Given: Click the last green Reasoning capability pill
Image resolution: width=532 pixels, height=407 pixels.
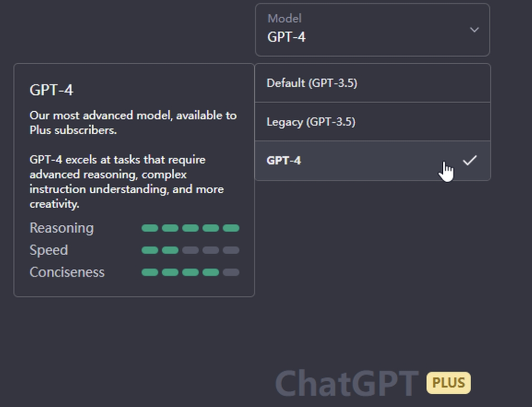Looking at the screenshot, I should coord(231,228).
